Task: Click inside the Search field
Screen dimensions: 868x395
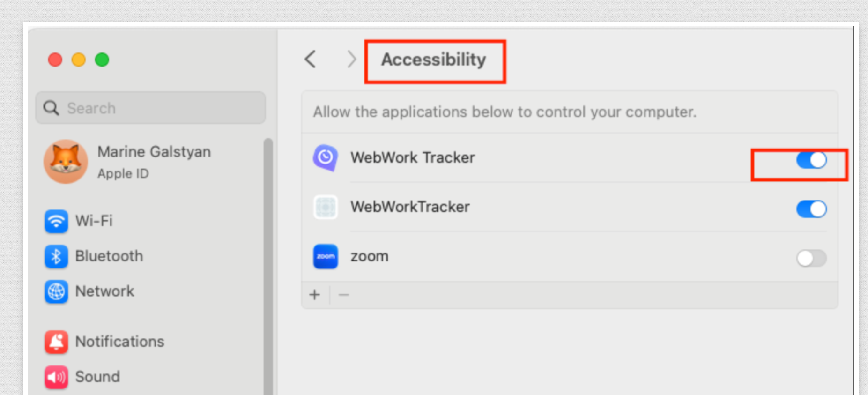Action: coord(150,108)
